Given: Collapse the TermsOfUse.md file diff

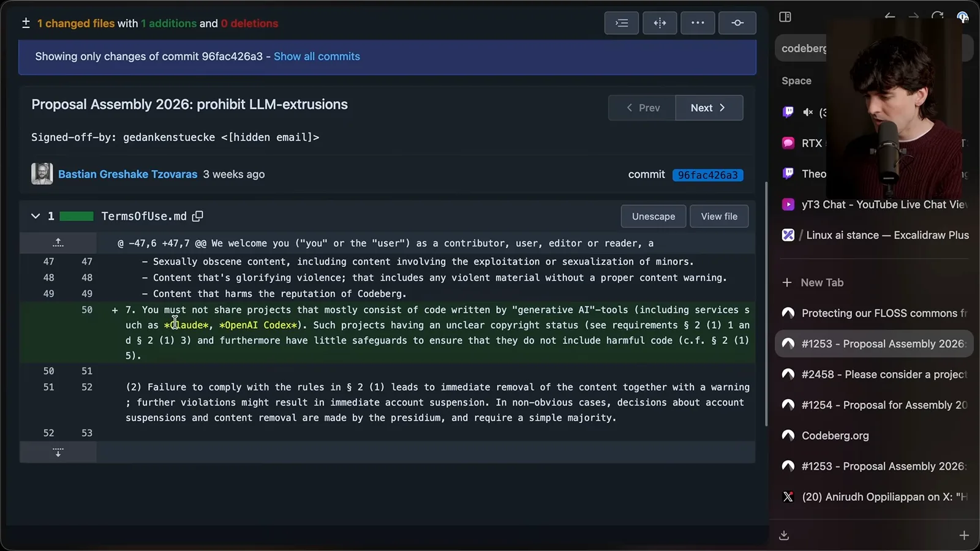Looking at the screenshot, I should (x=36, y=216).
